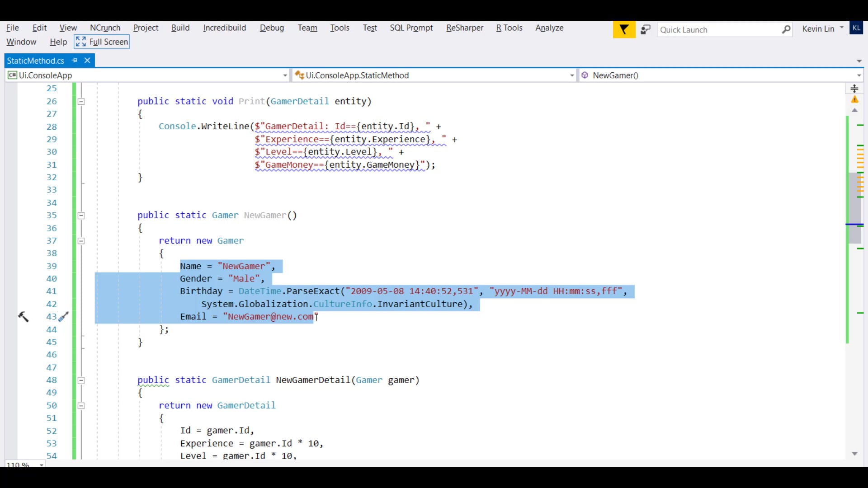Expand the Kevin Lin account dropdown
Viewport: 868px width, 488px height.
coord(841,28)
